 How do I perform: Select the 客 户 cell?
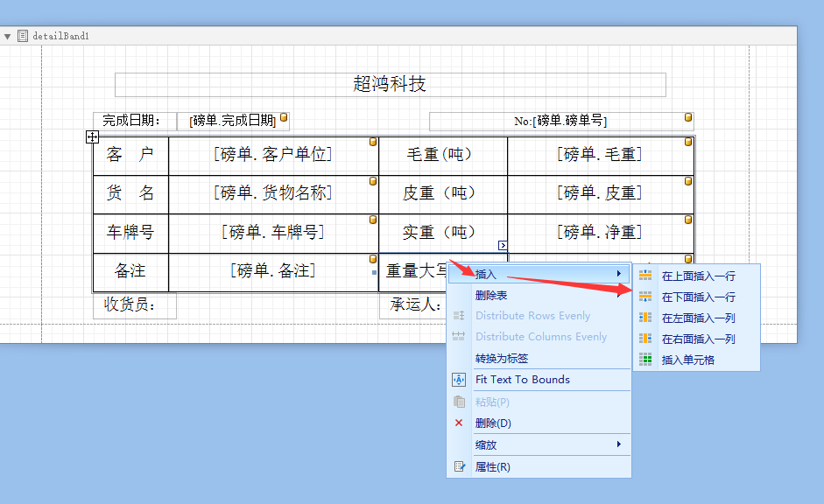(x=130, y=156)
